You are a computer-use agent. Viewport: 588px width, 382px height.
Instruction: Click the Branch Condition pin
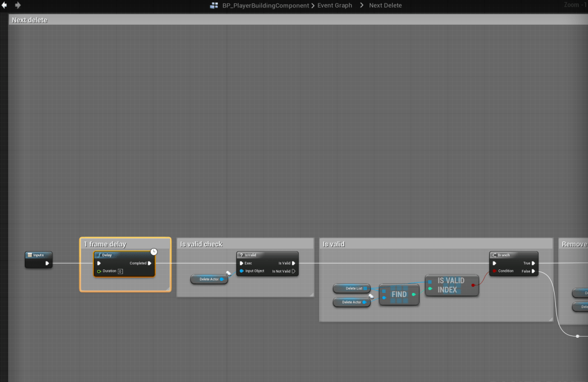tap(495, 271)
